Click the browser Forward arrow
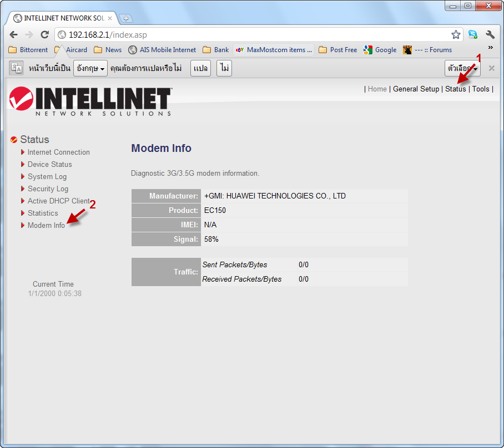504x448 pixels. 29,35
